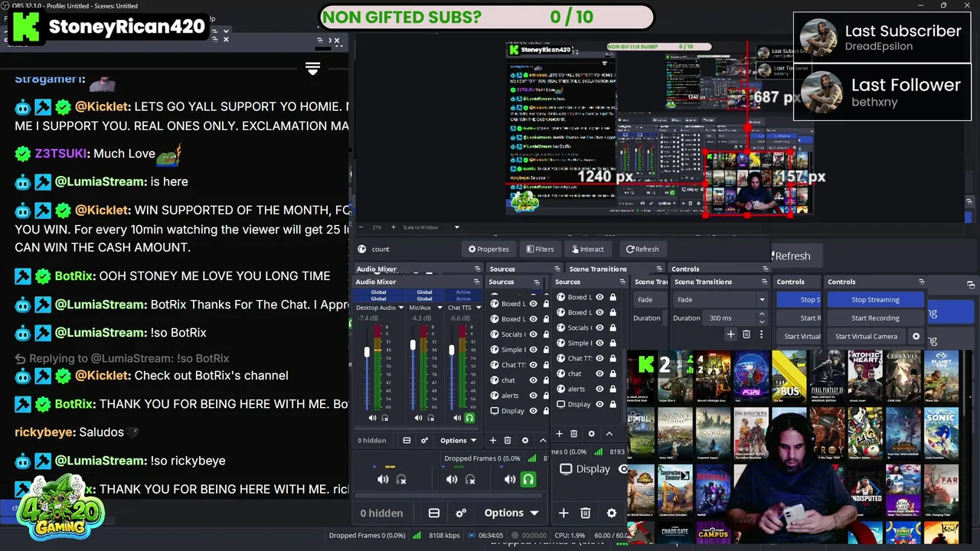Screen dimensions: 980x551
Task: Click mixer layout icon beside small '0 hidden'
Action: point(407,440)
